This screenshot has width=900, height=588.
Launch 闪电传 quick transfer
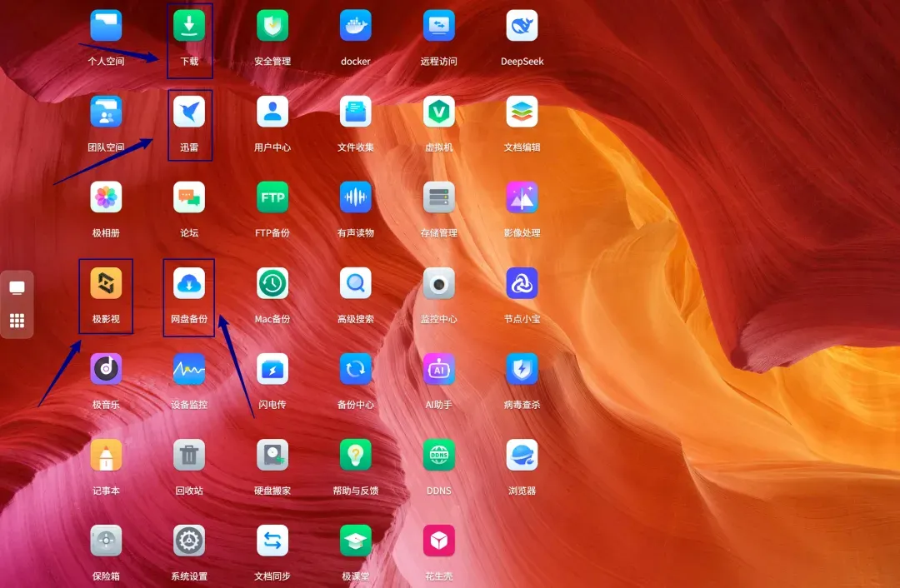click(x=272, y=369)
